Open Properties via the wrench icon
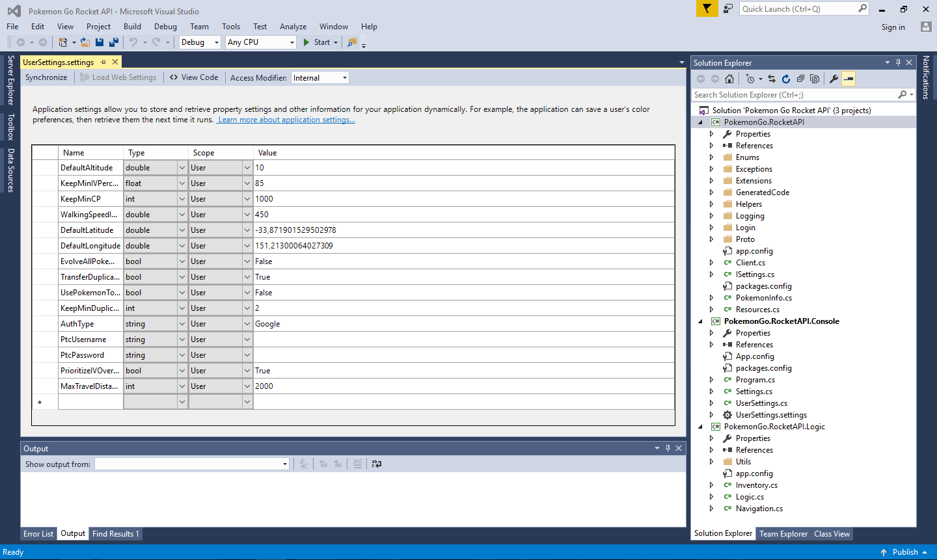Screen dimensions: 937x560 tap(834, 79)
